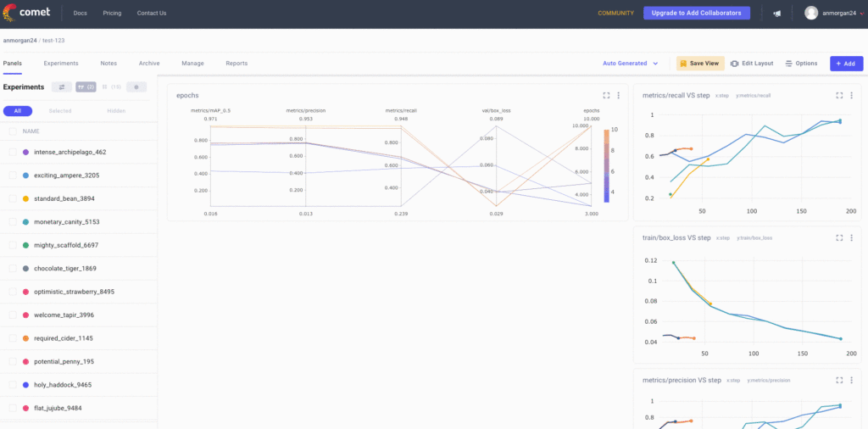This screenshot has width=868, height=429.
Task: Click the required_cider_1145 experiment name
Action: click(x=64, y=338)
